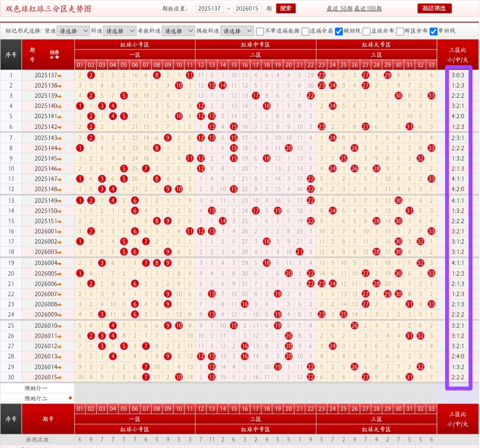Click bottom column header 22
This screenshot has width=480, height=448.
pos(311,408)
